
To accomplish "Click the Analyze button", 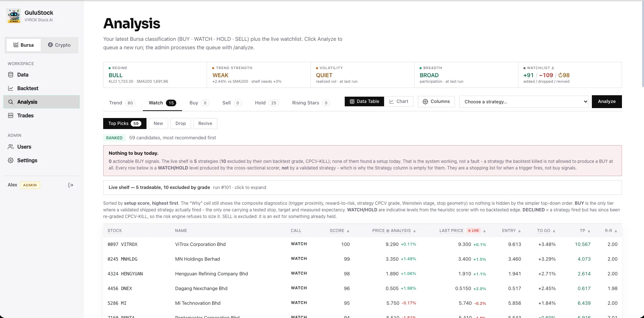I will tap(607, 101).
